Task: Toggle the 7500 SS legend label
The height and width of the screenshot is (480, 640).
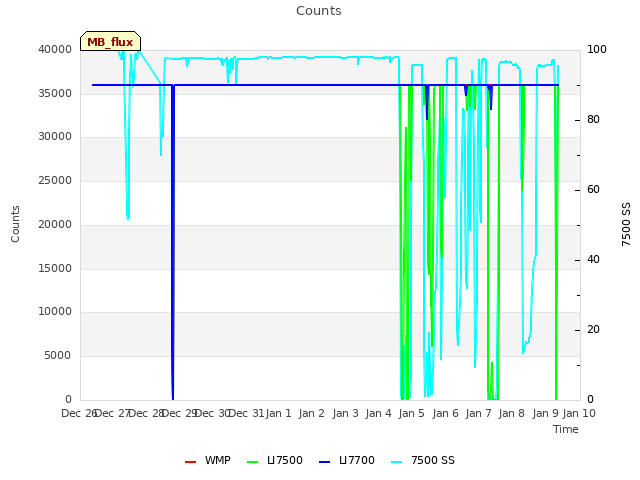Action: [433, 460]
